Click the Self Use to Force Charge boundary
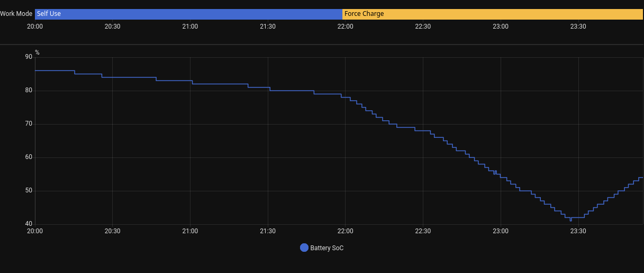 pos(342,14)
